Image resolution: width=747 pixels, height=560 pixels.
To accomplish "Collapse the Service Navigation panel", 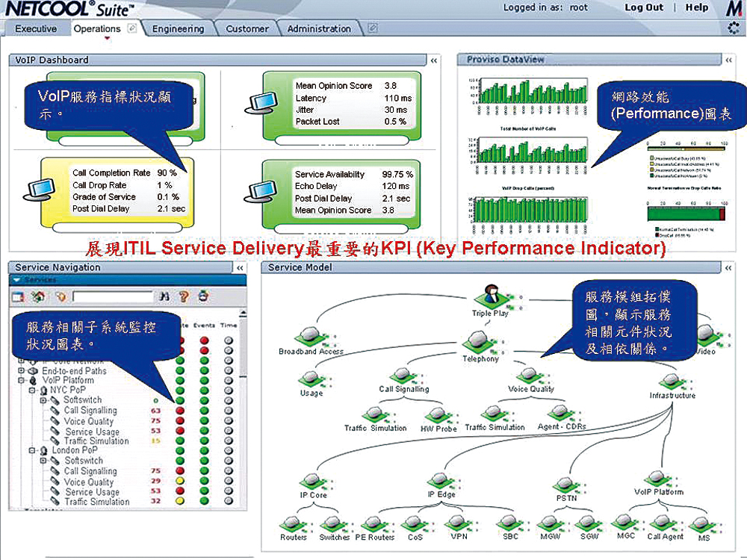I will pos(240,268).
